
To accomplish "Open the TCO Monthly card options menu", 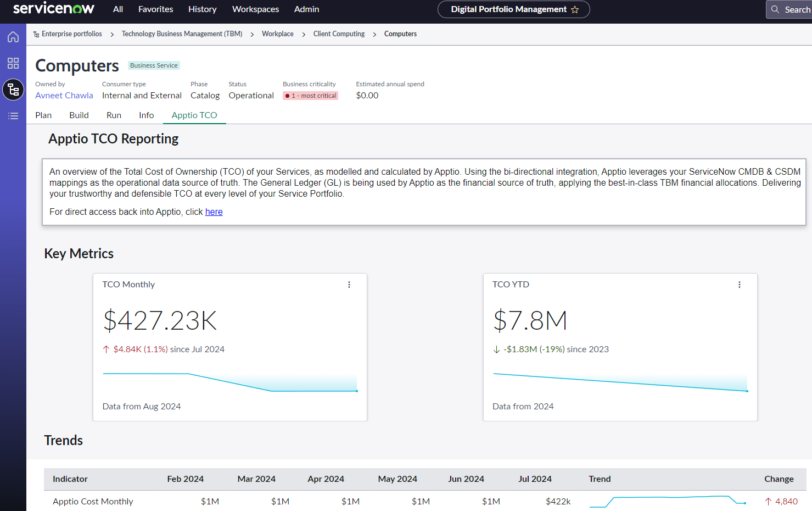I will pyautogui.click(x=349, y=285).
